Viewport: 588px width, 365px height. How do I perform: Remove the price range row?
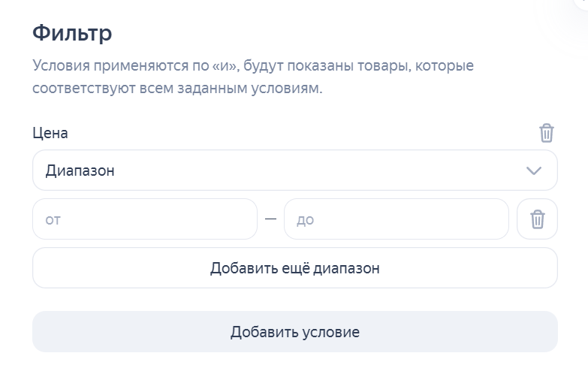537,219
